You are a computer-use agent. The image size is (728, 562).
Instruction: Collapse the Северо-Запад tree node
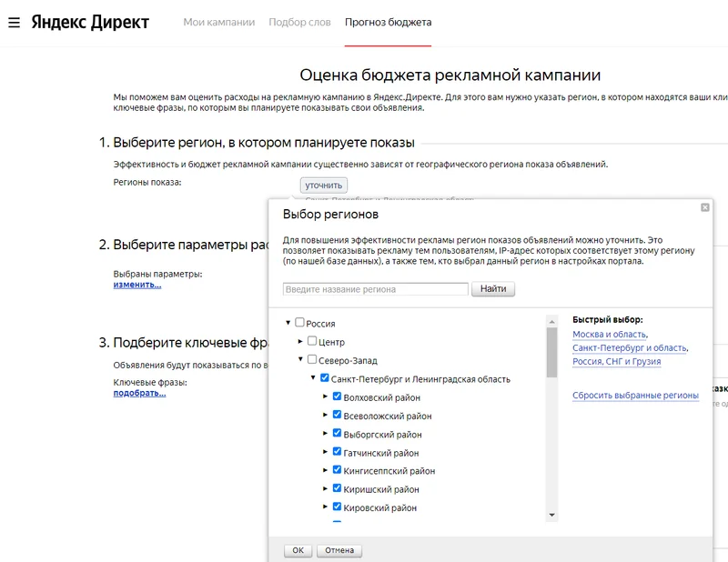coord(300,359)
